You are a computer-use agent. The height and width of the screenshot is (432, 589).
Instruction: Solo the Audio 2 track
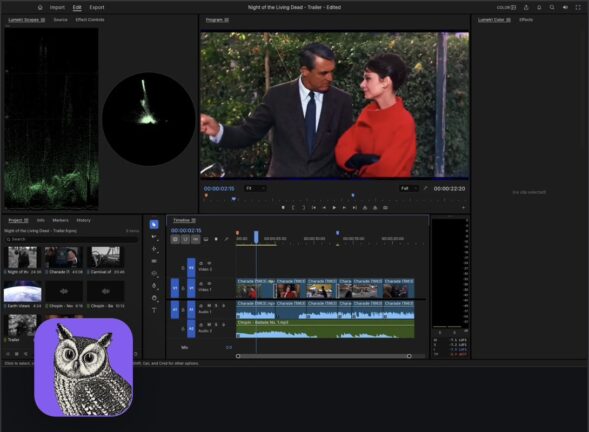pyautogui.click(x=216, y=325)
